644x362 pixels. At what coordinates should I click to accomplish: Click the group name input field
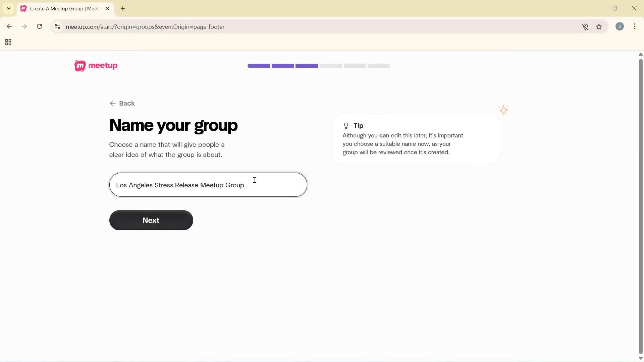coord(208,185)
